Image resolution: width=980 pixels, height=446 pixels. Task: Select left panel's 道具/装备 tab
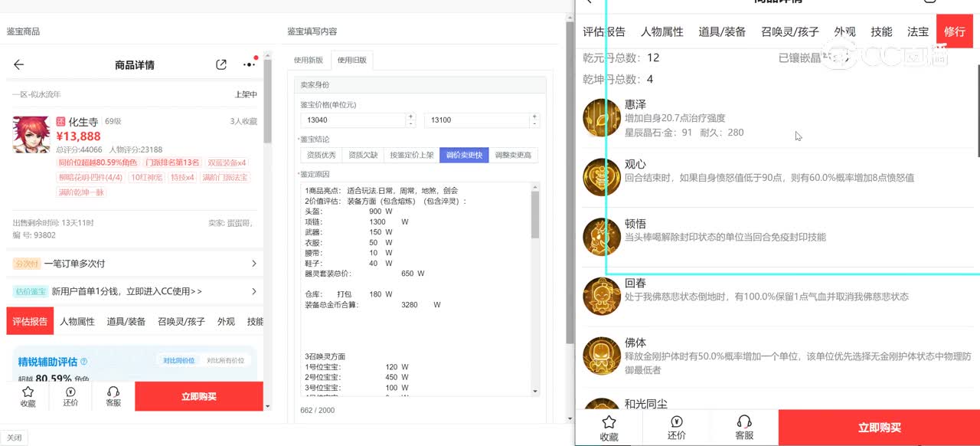point(126,322)
